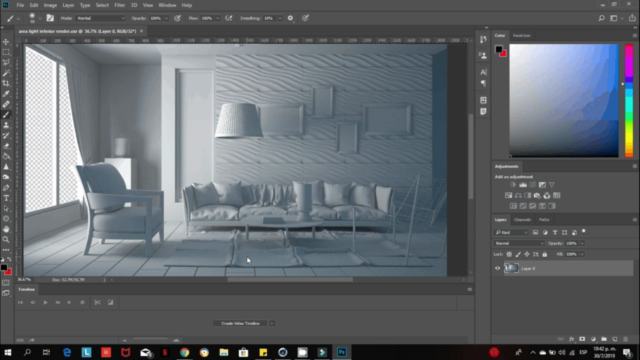Close the area light interior render document tab

click(x=142, y=31)
